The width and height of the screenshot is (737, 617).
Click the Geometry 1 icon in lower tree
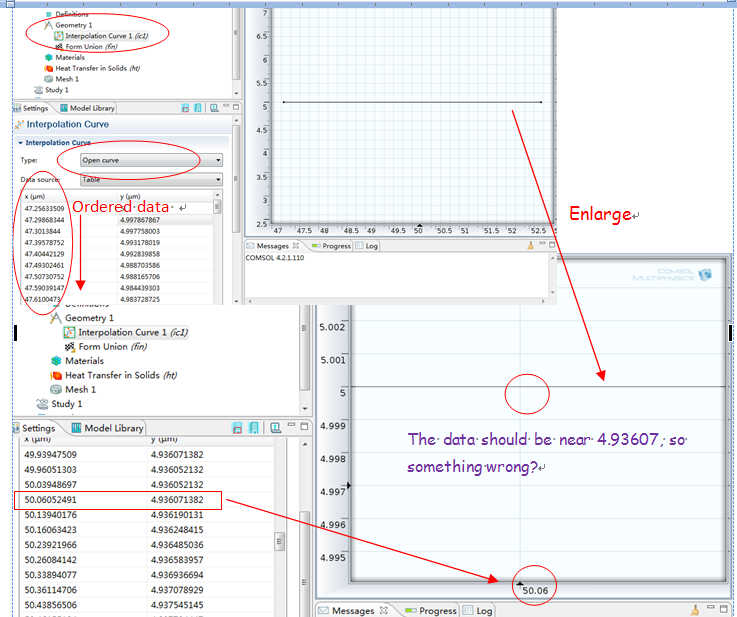[56, 318]
